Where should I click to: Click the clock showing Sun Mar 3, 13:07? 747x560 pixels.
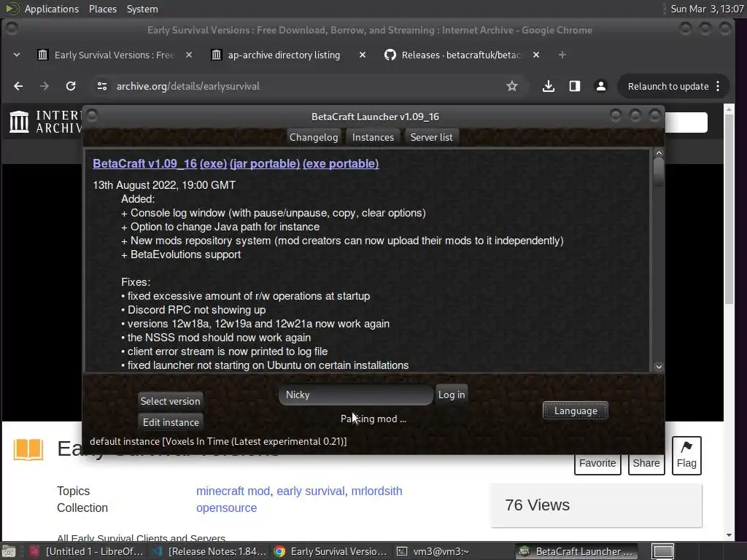(x=707, y=9)
